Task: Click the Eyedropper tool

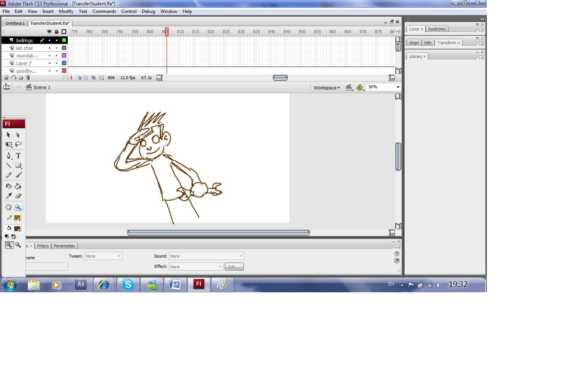Action: [9, 196]
